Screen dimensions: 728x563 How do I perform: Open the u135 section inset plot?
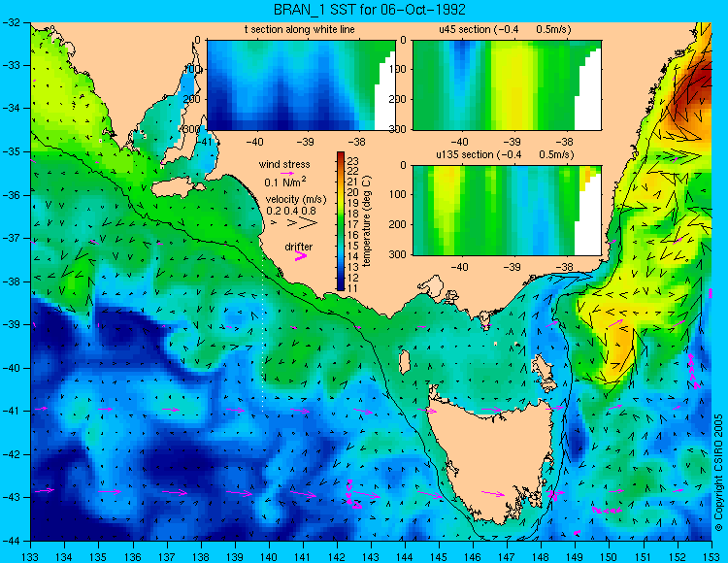[507, 211]
